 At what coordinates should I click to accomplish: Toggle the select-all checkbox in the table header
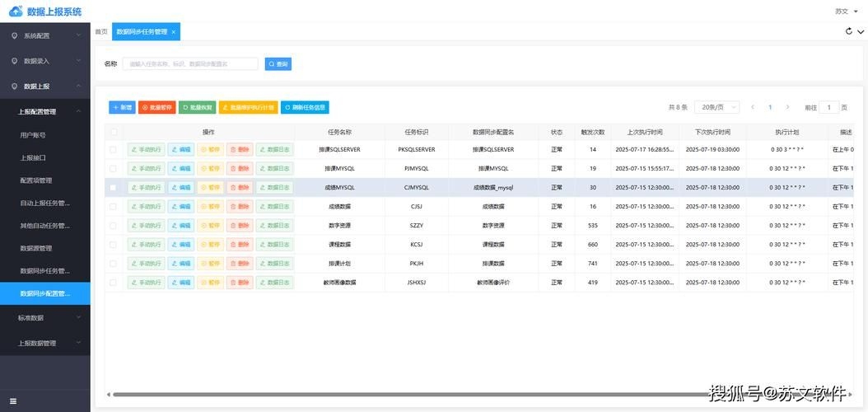coord(114,132)
